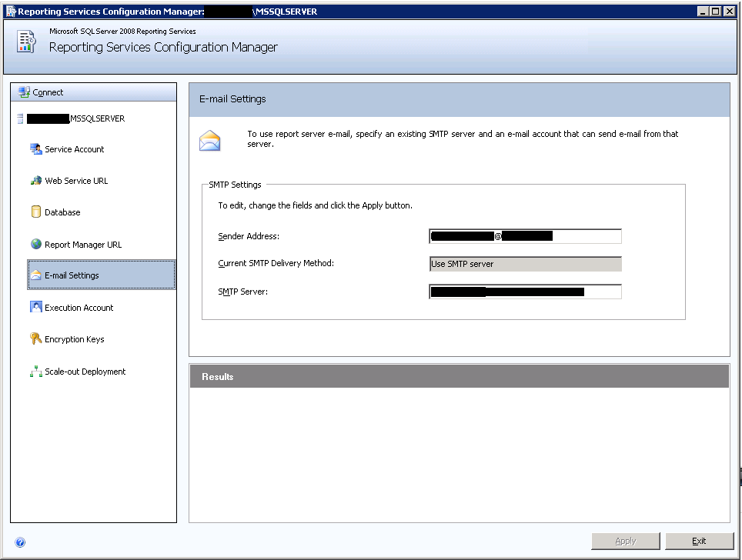Open the Execution Account page

coord(79,308)
